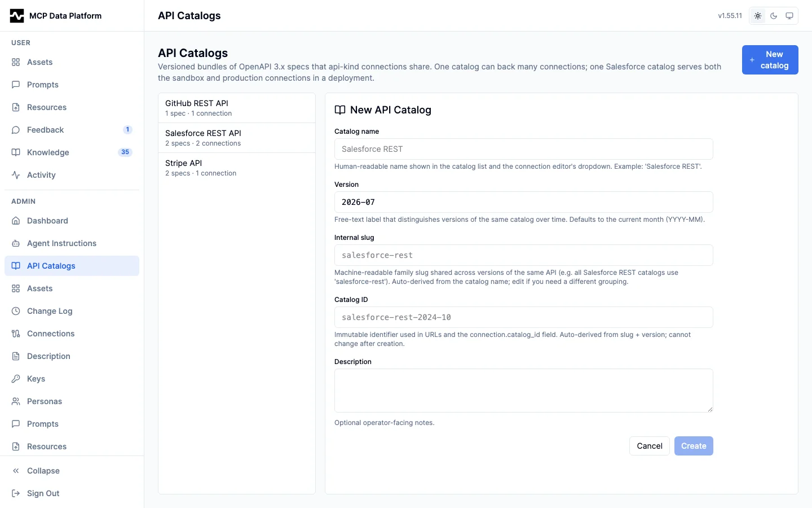Image resolution: width=812 pixels, height=508 pixels.
Task: Click the Keys key icon
Action: pos(16,379)
